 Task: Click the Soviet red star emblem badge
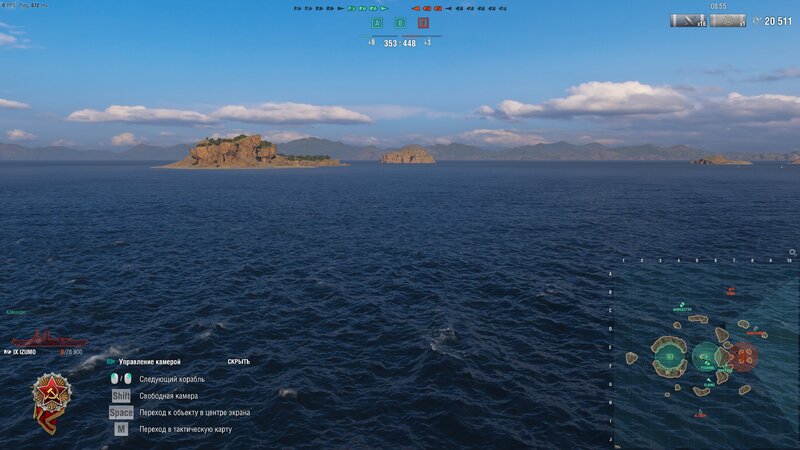tap(51, 403)
